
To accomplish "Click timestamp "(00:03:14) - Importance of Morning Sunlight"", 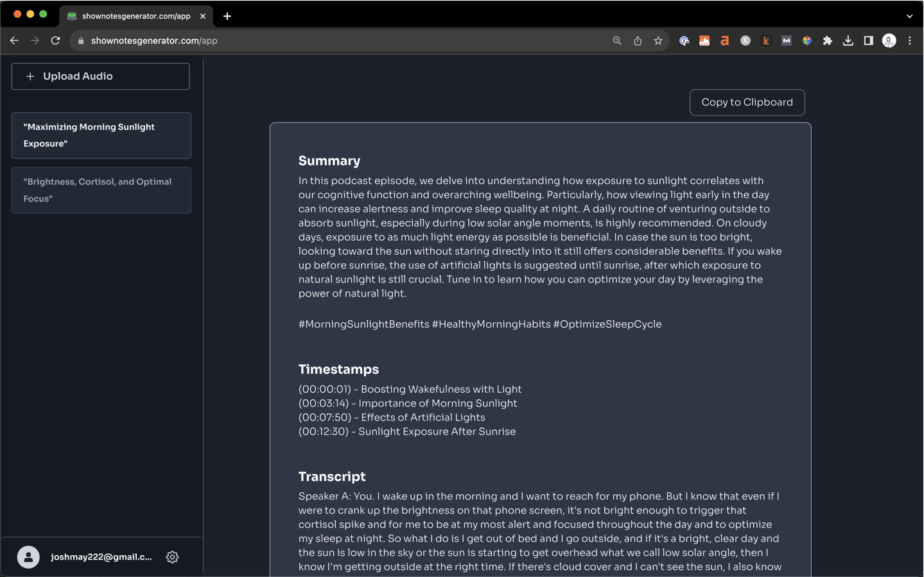I will [x=408, y=404].
